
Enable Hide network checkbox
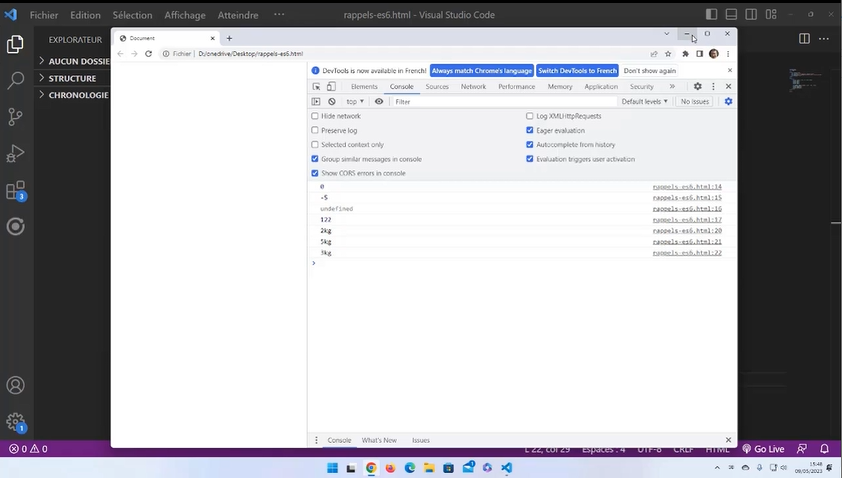click(315, 116)
